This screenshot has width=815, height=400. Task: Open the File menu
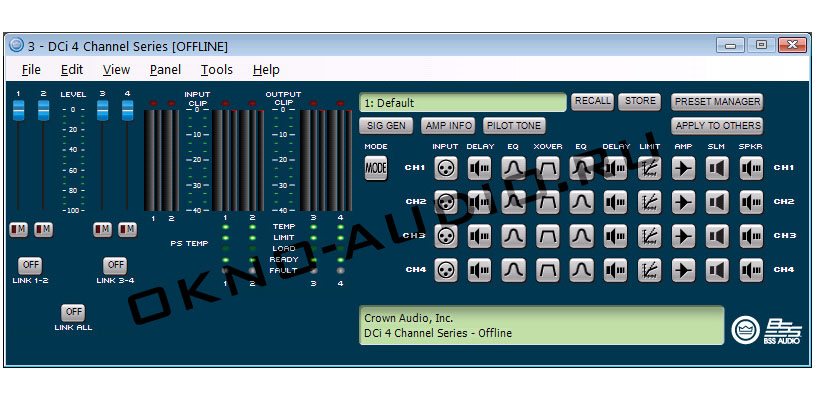coord(31,70)
